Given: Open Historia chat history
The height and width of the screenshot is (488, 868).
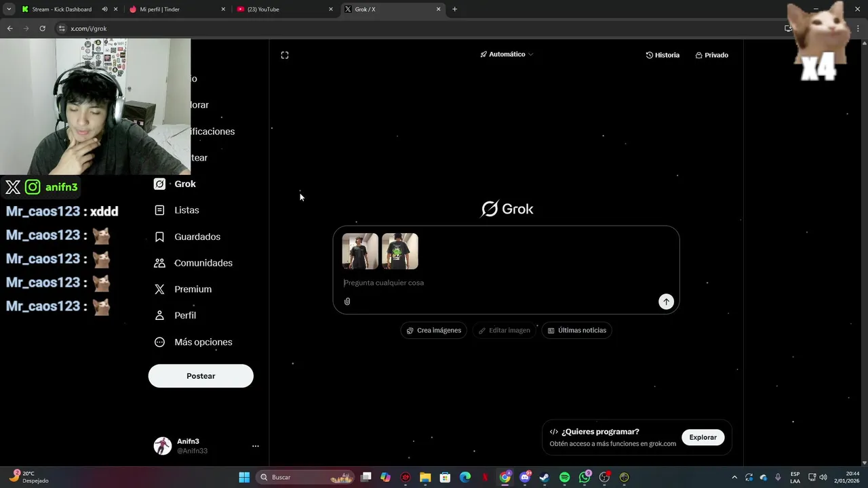Looking at the screenshot, I should 663,55.
